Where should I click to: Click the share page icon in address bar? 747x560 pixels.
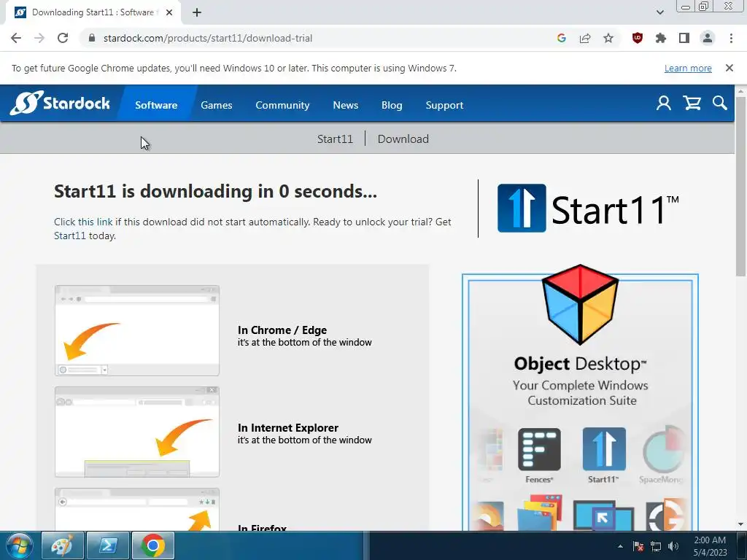tap(584, 38)
